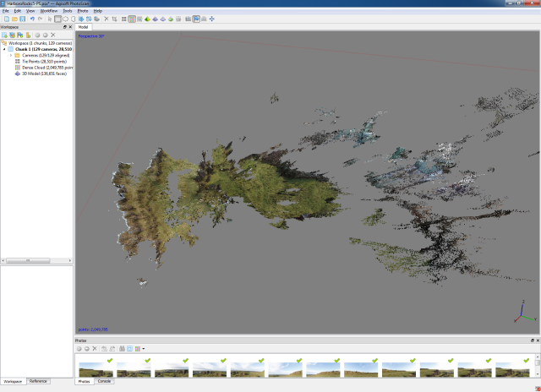Image resolution: width=541 pixels, height=392 pixels.
Task: Toggle Show Cameras in model view
Action: pos(188,19)
